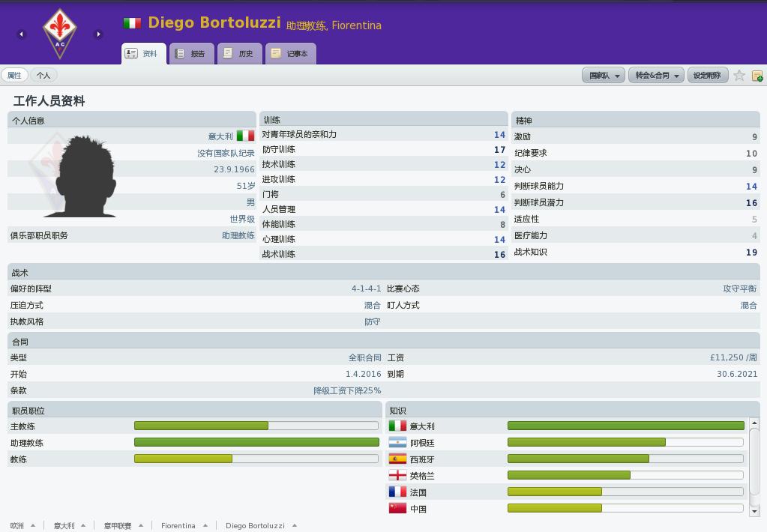Image resolution: width=767 pixels, height=532 pixels.
Task: Open the 记事本 notebook tab
Action: pyautogui.click(x=290, y=53)
